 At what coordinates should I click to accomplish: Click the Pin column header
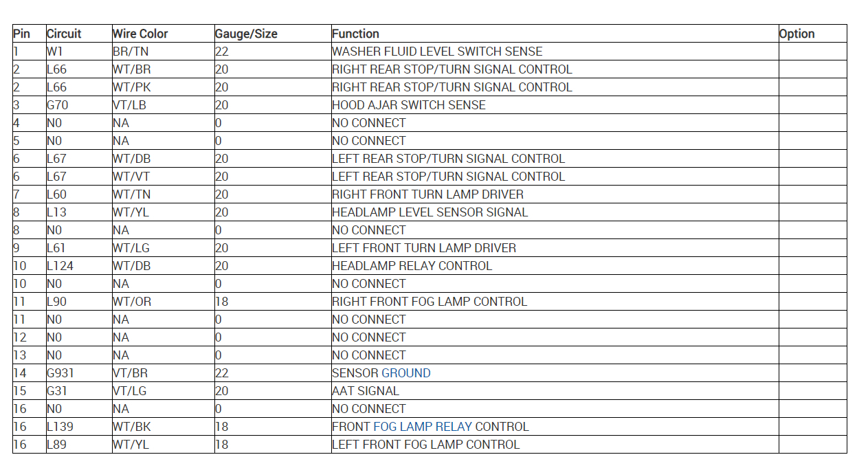click(x=22, y=34)
